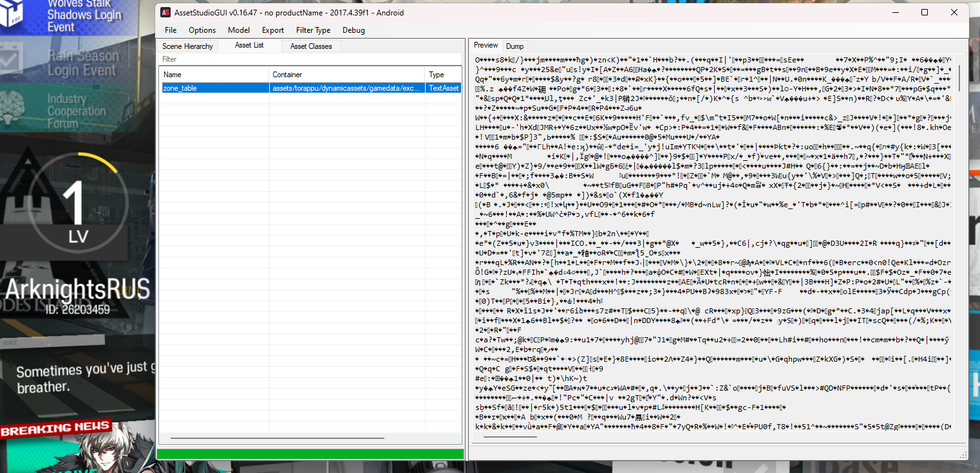Switch to the Dump tab
The width and height of the screenshot is (980, 473).
point(514,46)
